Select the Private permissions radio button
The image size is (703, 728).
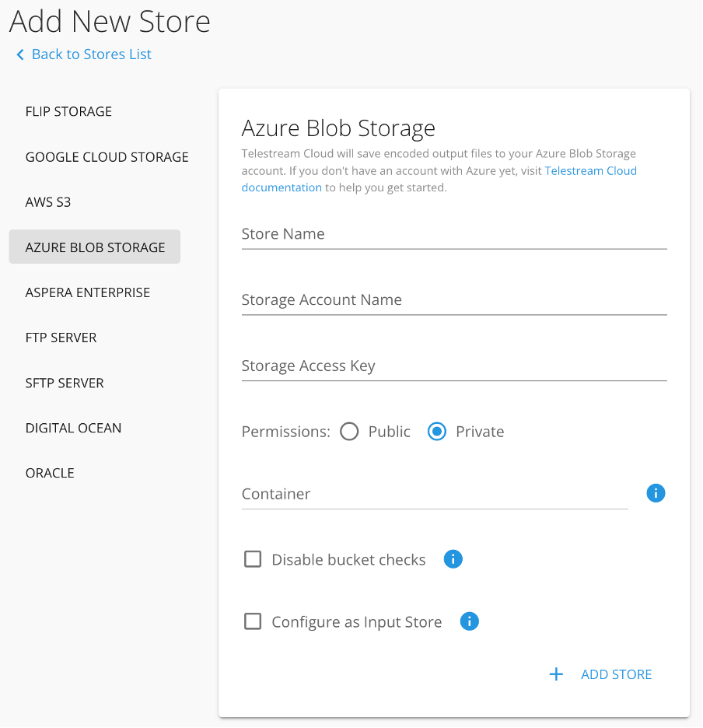pos(437,432)
